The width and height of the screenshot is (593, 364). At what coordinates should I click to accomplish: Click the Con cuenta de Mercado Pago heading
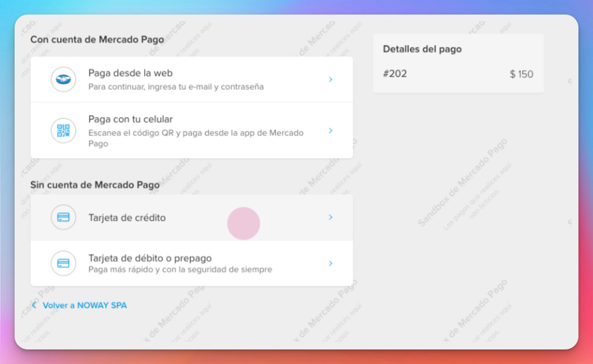coord(97,40)
